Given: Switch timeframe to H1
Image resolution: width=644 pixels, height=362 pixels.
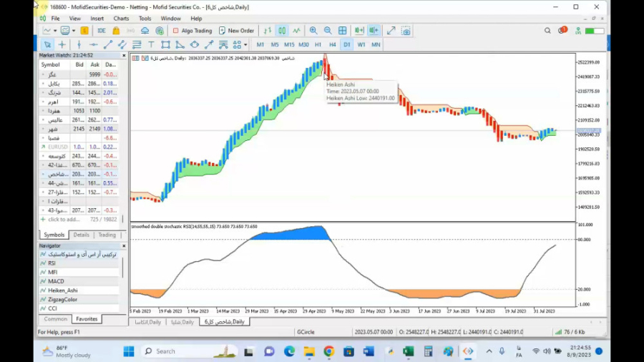Looking at the screenshot, I should pyautogui.click(x=318, y=44).
